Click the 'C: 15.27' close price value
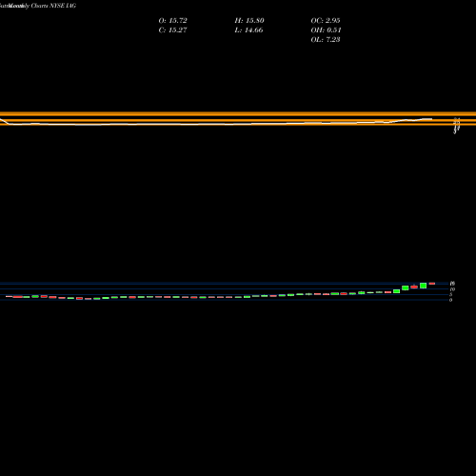 click(172, 30)
